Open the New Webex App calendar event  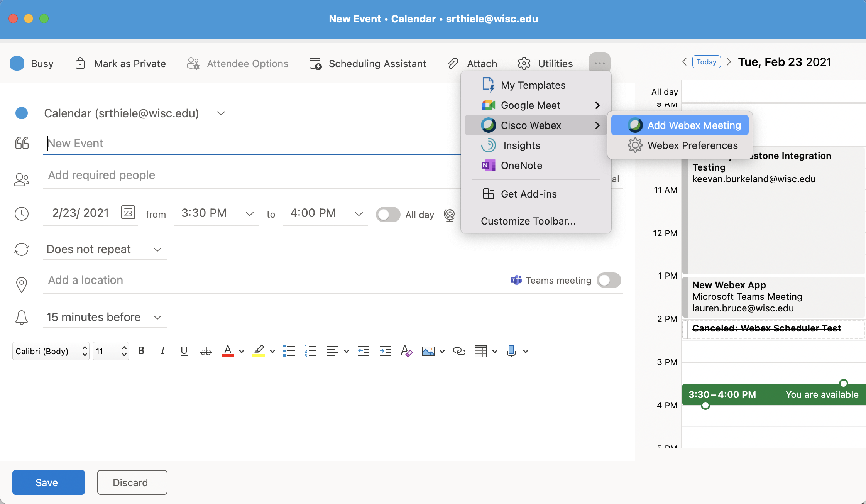pyautogui.click(x=773, y=296)
